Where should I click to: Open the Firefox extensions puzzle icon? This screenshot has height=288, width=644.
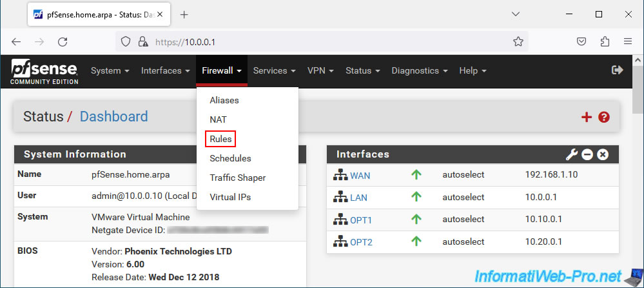(x=605, y=41)
